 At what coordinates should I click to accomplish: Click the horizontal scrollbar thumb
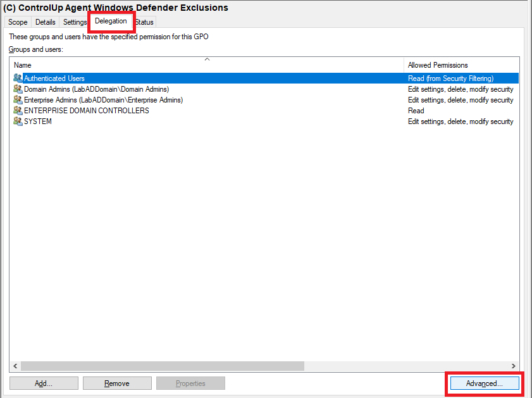coord(163,366)
